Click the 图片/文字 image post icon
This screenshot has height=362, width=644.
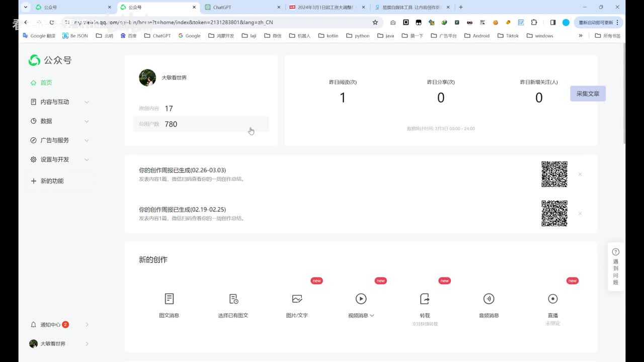[x=297, y=299]
